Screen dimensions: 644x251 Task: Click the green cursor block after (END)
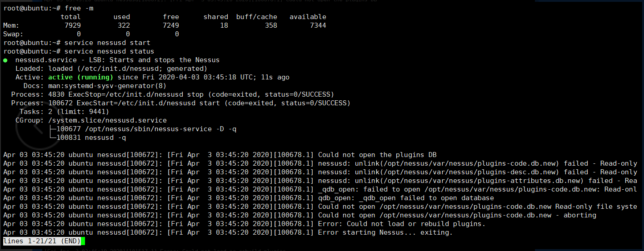[x=83, y=241]
